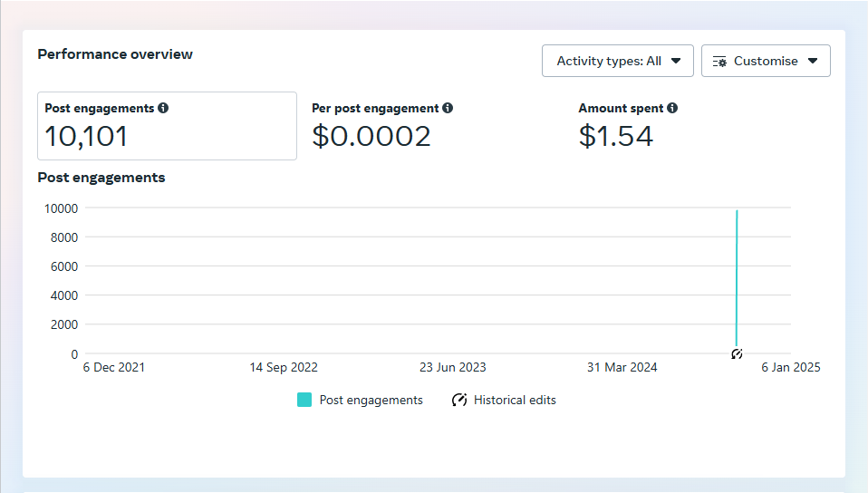Click the 6 Dec 2021 axis date label

114,367
